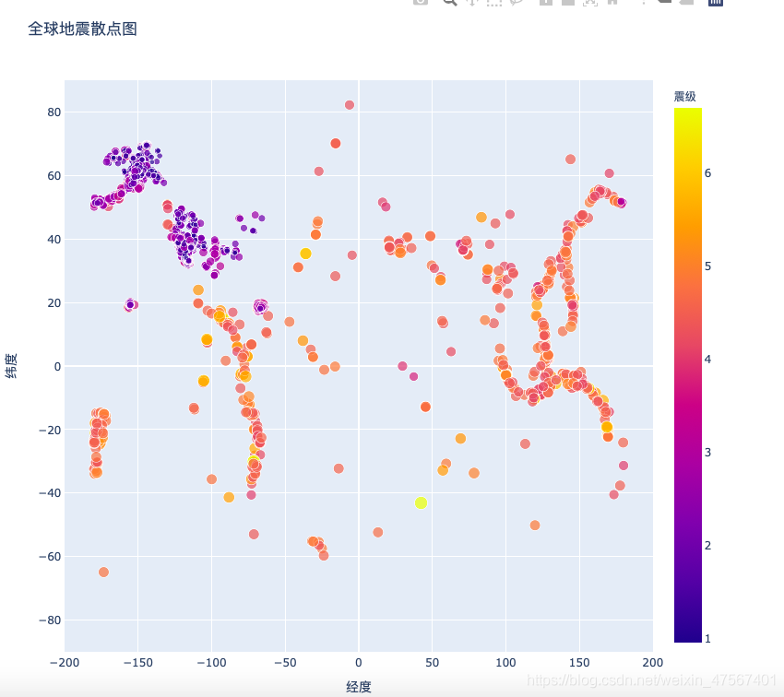Image resolution: width=784 pixels, height=697 pixels.
Task: Select the Zoom magnifier tool in modebar
Action: tap(449, 2)
